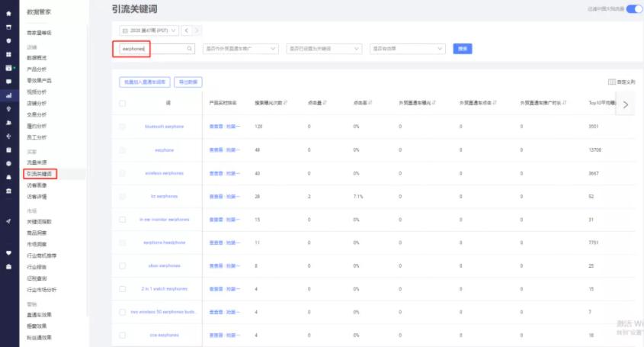Check the select-all checkbox in table header

[x=123, y=102]
